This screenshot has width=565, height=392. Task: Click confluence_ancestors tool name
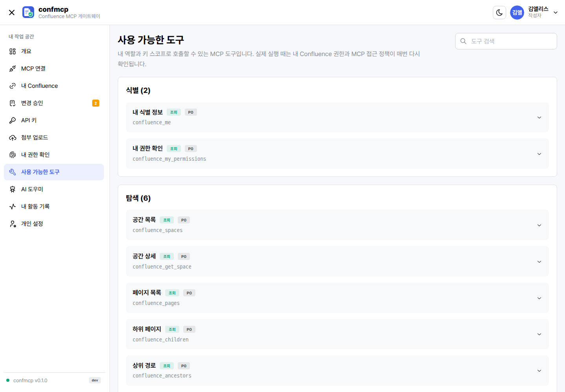click(x=162, y=376)
